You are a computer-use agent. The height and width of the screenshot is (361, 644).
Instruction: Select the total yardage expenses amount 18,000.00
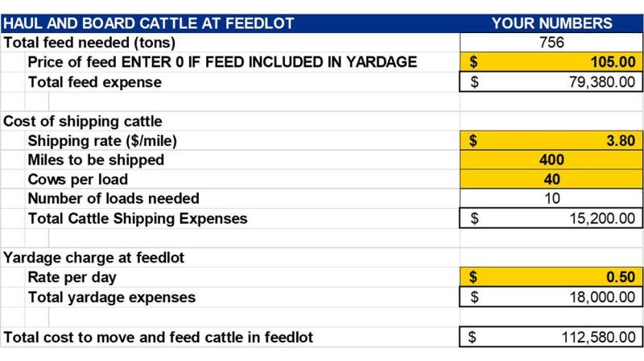tap(551, 297)
